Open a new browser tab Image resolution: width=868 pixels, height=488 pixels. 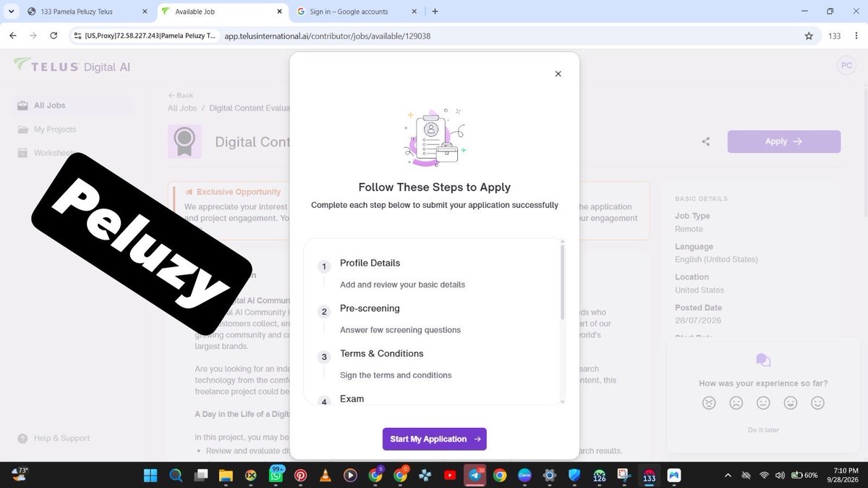tap(435, 12)
